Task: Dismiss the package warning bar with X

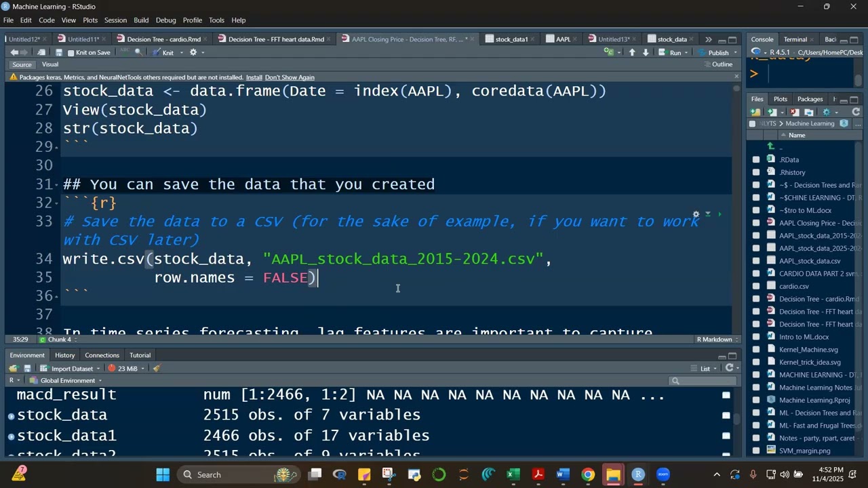Action: (x=736, y=77)
